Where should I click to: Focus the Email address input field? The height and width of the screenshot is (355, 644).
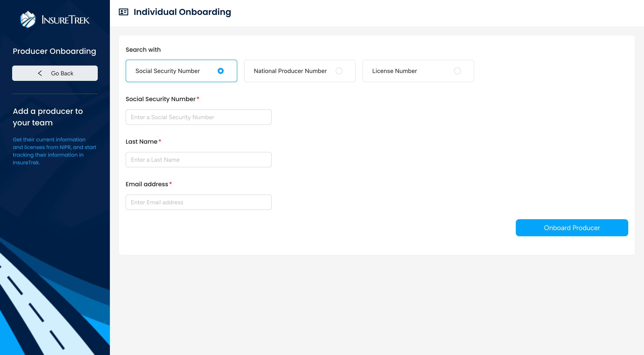point(198,202)
